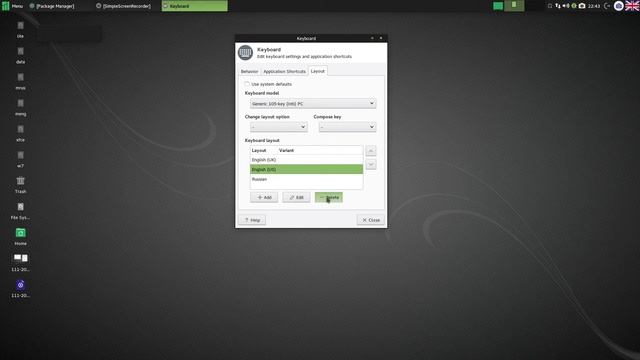This screenshot has height=360, width=640.
Task: Open the Menu launcher in the top panel
Action: [12, 6]
